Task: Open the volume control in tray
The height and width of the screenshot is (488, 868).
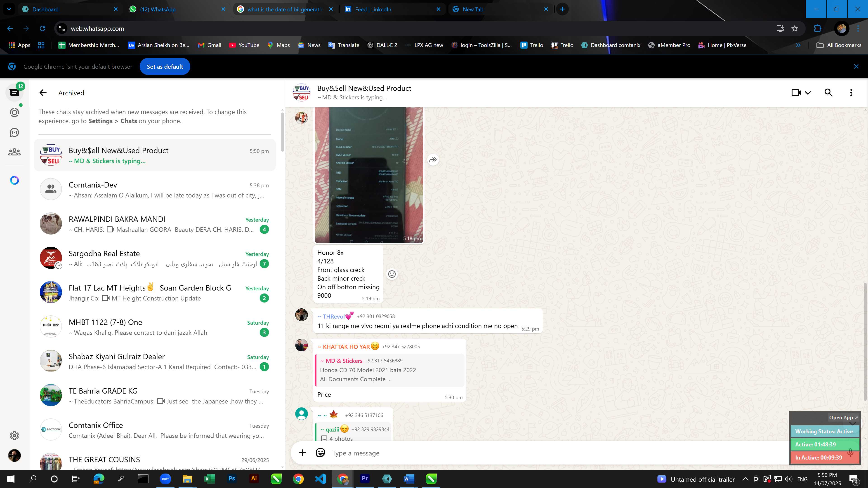Action: (788, 479)
